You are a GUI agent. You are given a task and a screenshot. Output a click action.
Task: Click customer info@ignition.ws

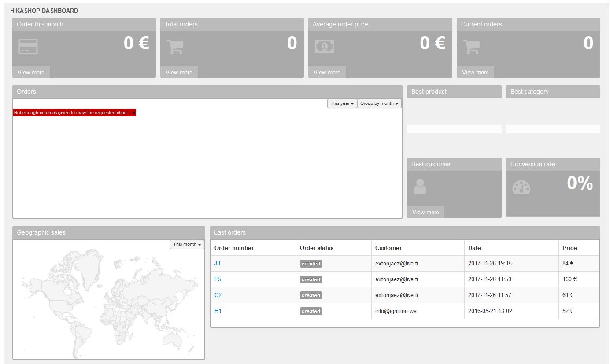click(x=396, y=311)
